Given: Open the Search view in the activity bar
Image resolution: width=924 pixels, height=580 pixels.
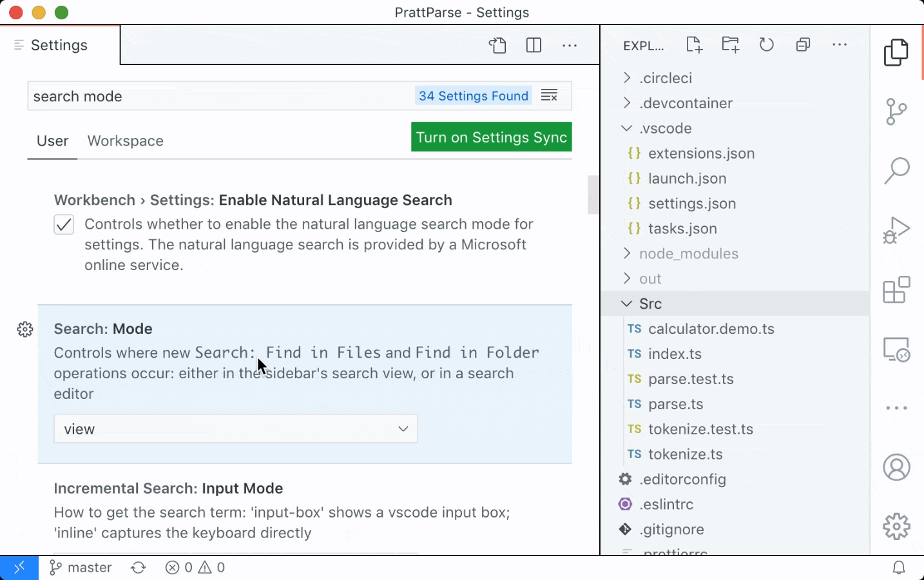Looking at the screenshot, I should click(896, 171).
